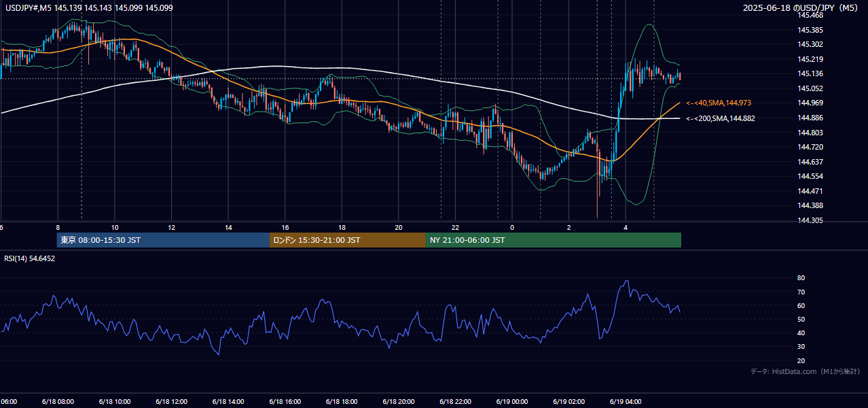Image resolution: width=868 pixels, height=408 pixels.
Task: Click hour tick 18 under the price chart
Action: click(342, 227)
